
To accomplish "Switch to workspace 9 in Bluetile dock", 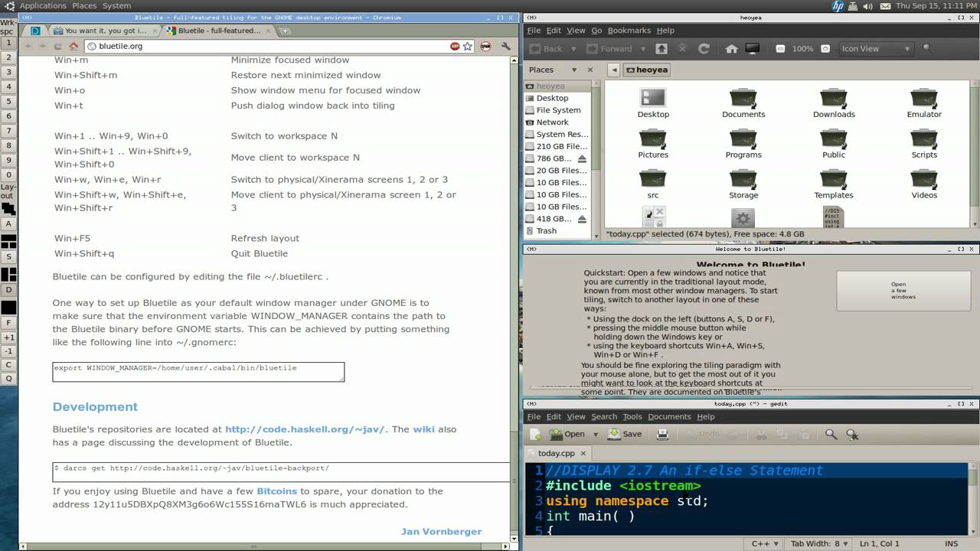I will click(x=8, y=161).
